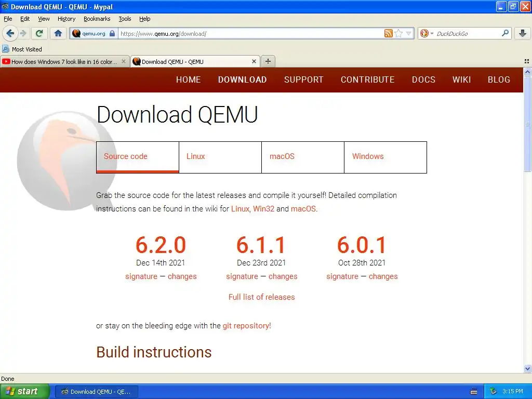Open the changes link for 6.1.1
The image size is (532, 399).
[283, 276]
